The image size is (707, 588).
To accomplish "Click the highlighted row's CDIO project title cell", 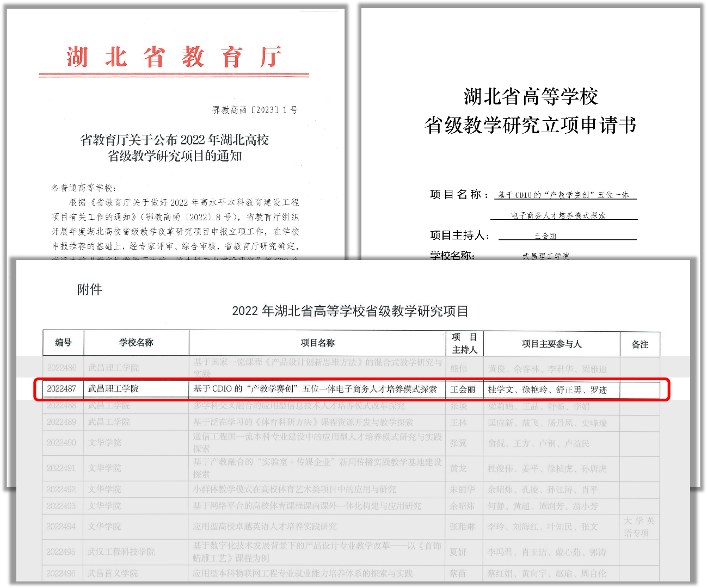I will [315, 389].
